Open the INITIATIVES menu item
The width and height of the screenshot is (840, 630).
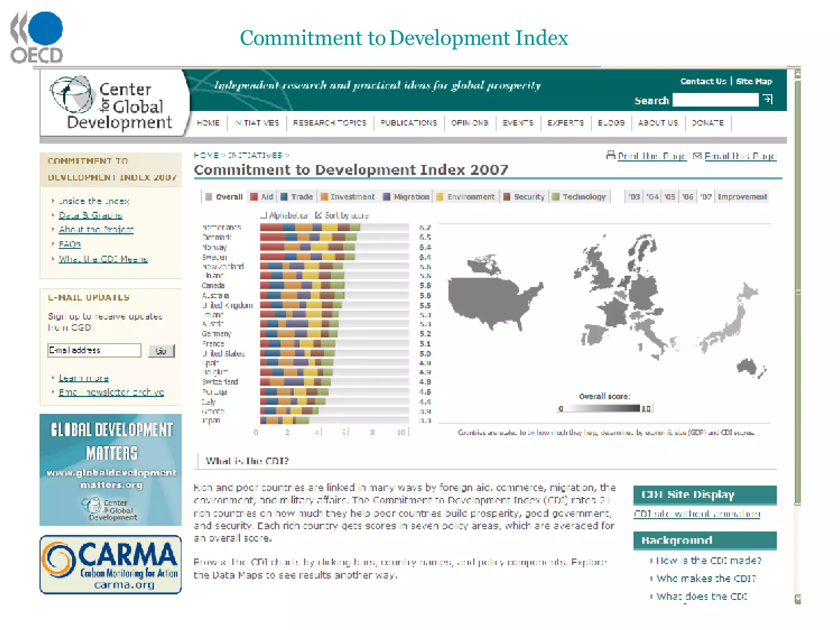coord(256,123)
